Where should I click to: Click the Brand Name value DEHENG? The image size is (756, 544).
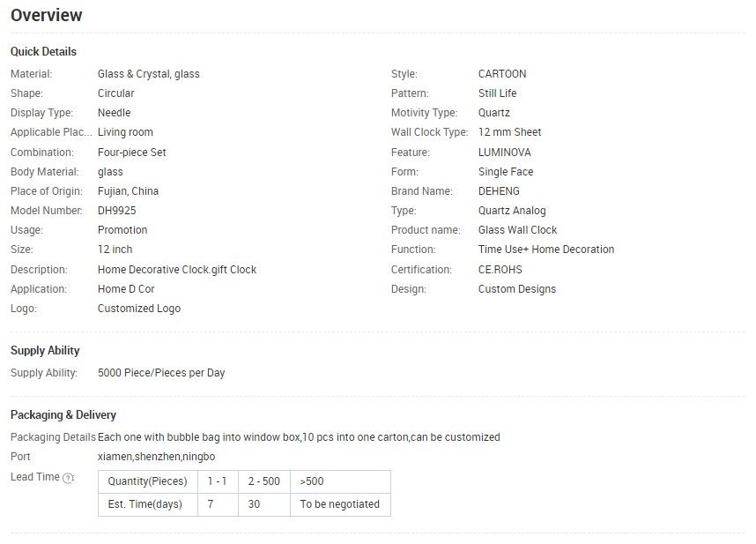(x=499, y=191)
